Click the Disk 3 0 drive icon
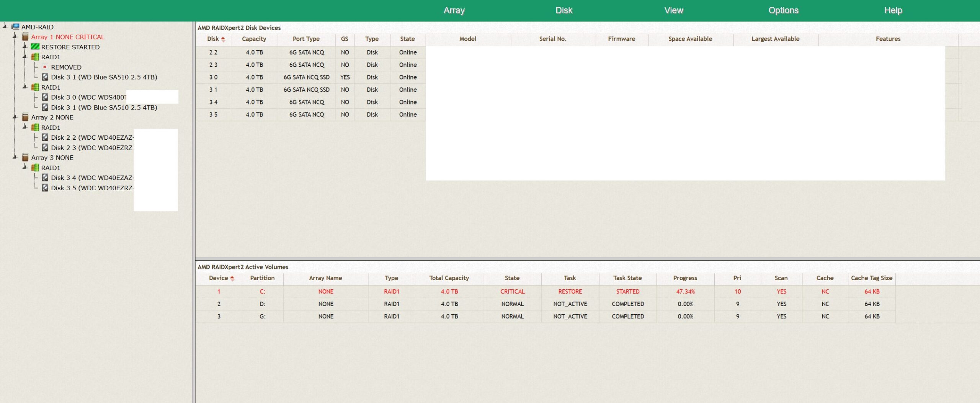 coord(45,97)
